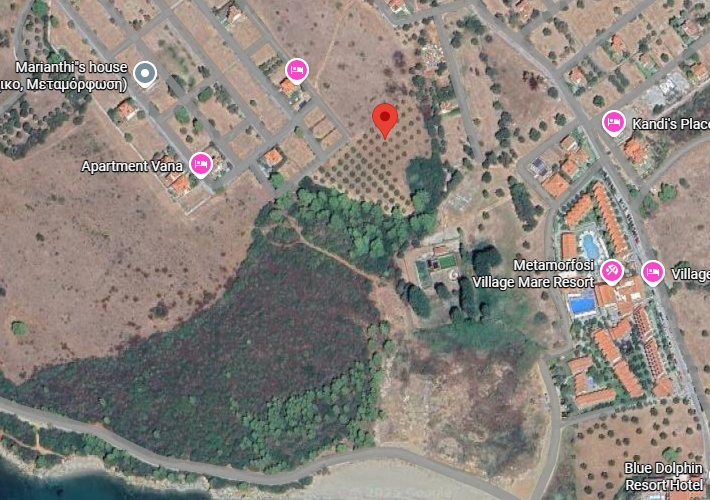Viewport: 710px width, 500px height.
Task: Click the Blue Dolphin Resort Hotel label
Action: click(x=663, y=476)
